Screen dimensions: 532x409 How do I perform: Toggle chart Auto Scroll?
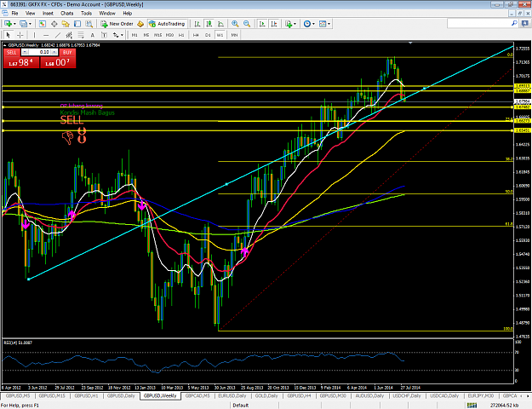point(262,24)
